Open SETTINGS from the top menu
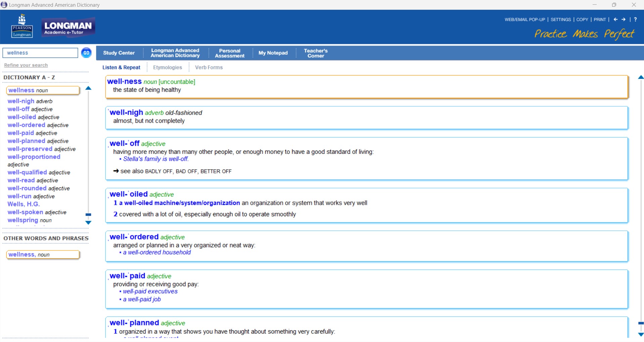 (561, 19)
